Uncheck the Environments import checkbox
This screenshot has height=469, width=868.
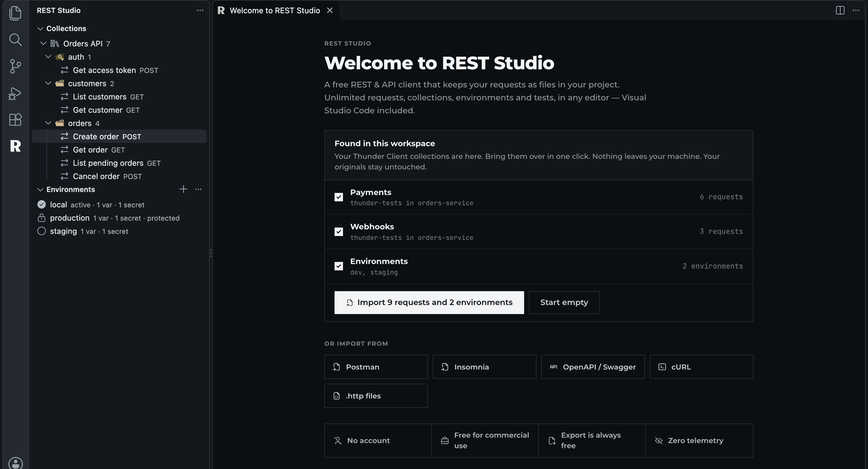[339, 266]
